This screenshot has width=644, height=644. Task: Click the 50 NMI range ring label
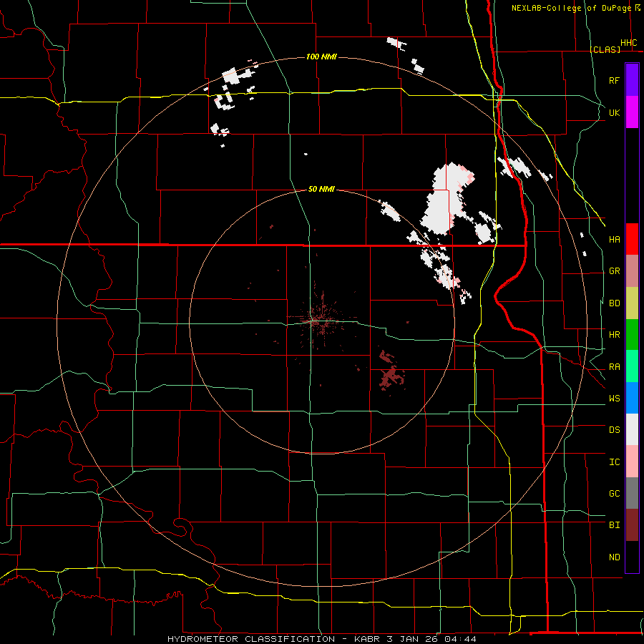click(321, 189)
